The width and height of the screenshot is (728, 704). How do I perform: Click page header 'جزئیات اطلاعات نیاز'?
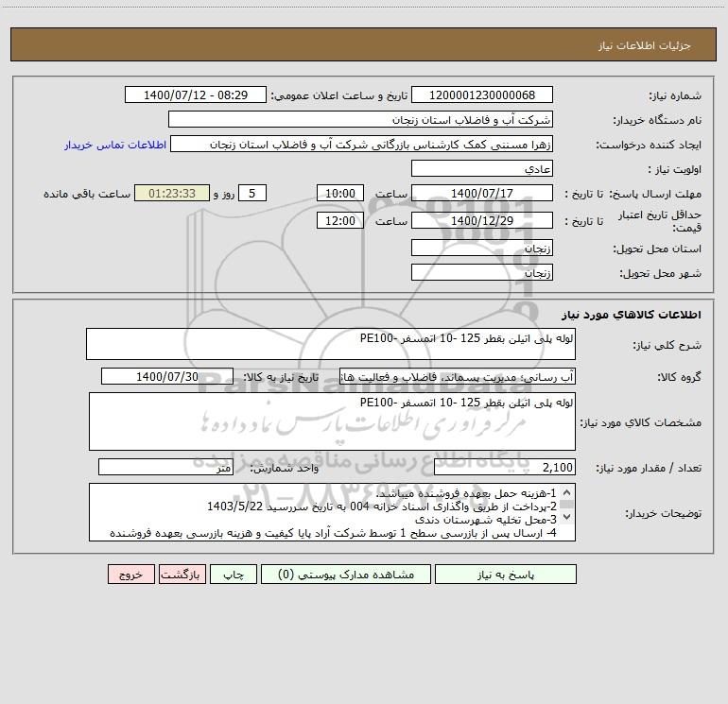pos(645,45)
